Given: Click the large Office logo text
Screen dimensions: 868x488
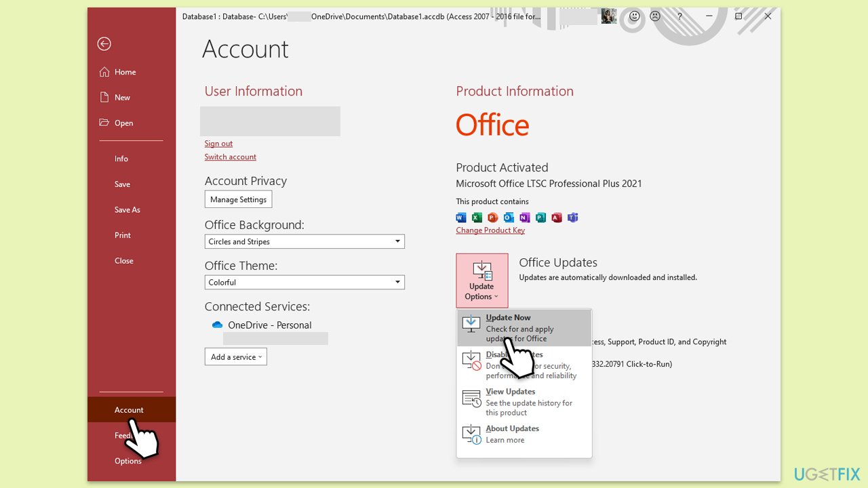Looking at the screenshot, I should 492,125.
